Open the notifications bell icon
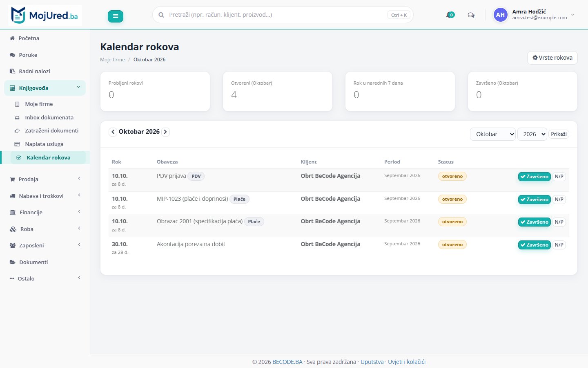Image resolution: width=588 pixels, height=368 pixels. click(450, 15)
